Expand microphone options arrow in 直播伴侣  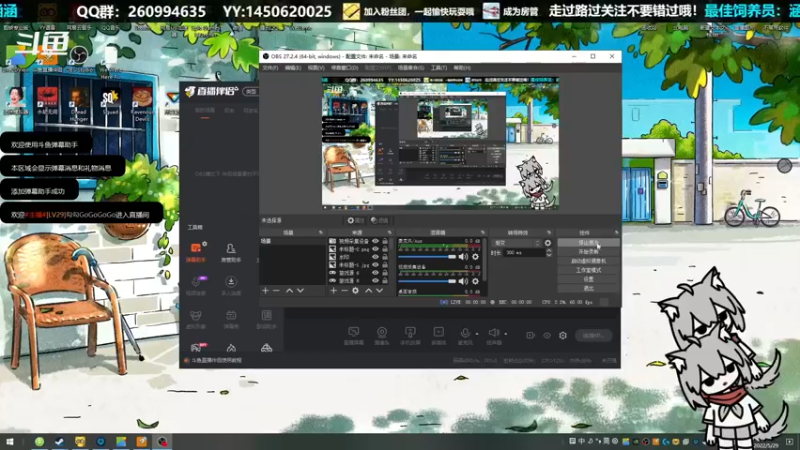pyautogui.click(x=477, y=334)
